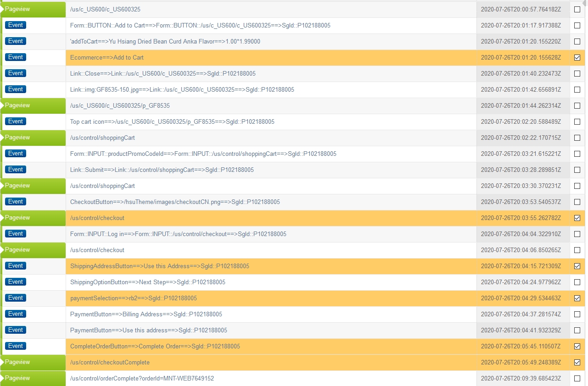The image size is (588, 386).
Task: Check the Form::BUTTON::Add to Cart event row
Action: [x=577, y=26]
